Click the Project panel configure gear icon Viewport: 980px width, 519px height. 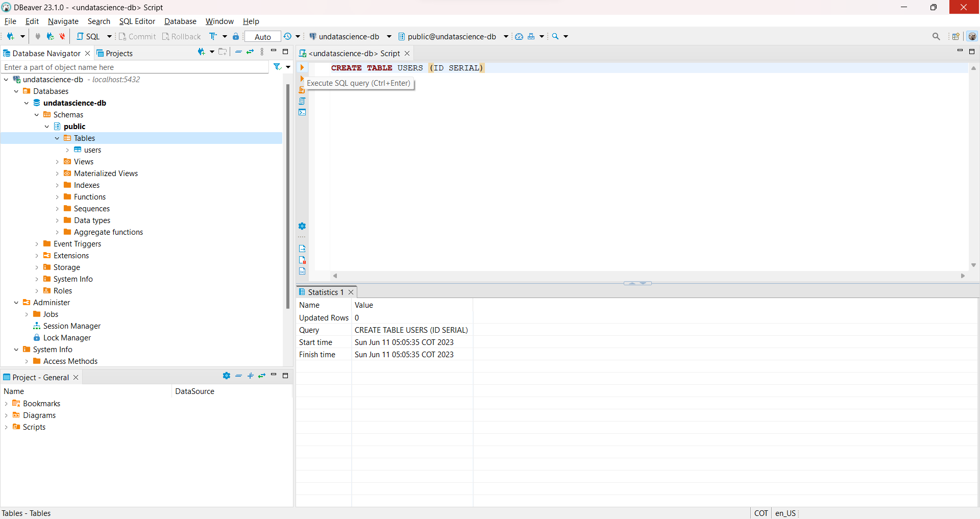(x=227, y=376)
